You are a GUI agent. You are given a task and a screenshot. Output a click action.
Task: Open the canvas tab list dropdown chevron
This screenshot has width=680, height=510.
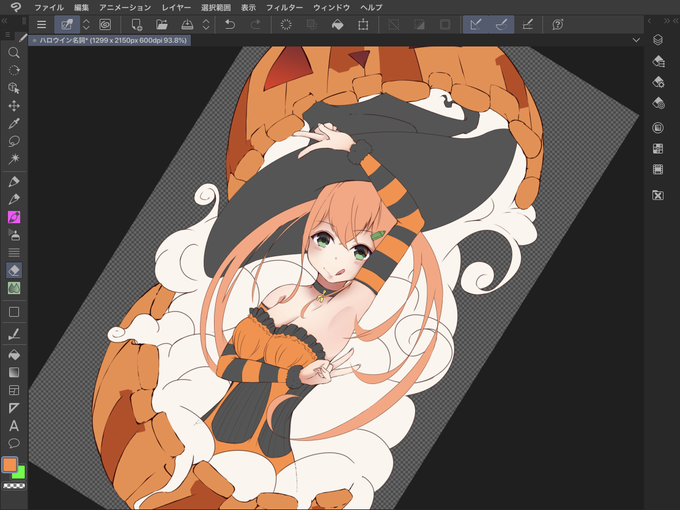click(x=636, y=40)
